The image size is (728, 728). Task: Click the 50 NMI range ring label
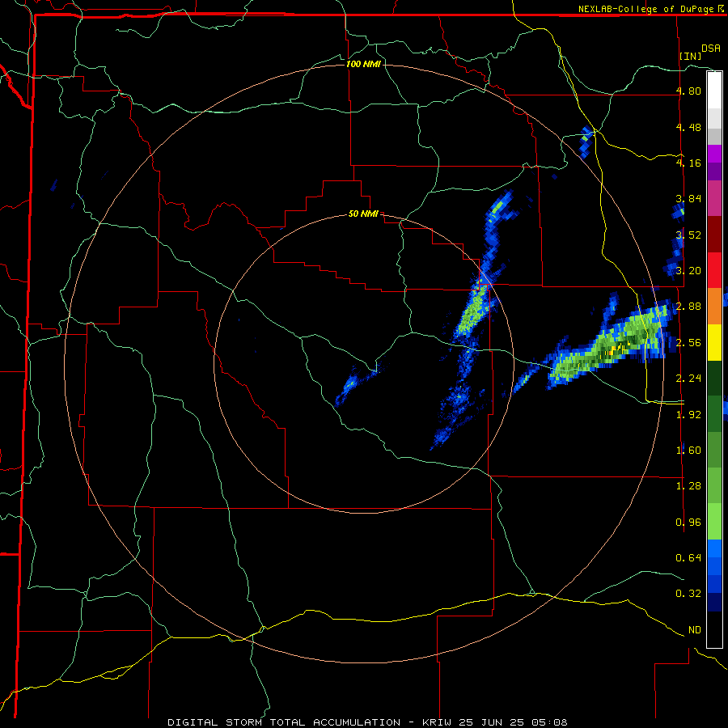click(x=363, y=214)
